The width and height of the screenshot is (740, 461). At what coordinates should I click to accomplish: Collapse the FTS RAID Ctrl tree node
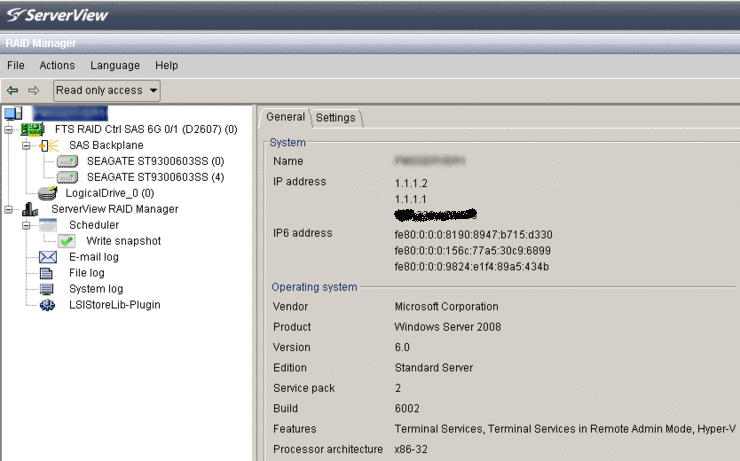click(x=9, y=129)
